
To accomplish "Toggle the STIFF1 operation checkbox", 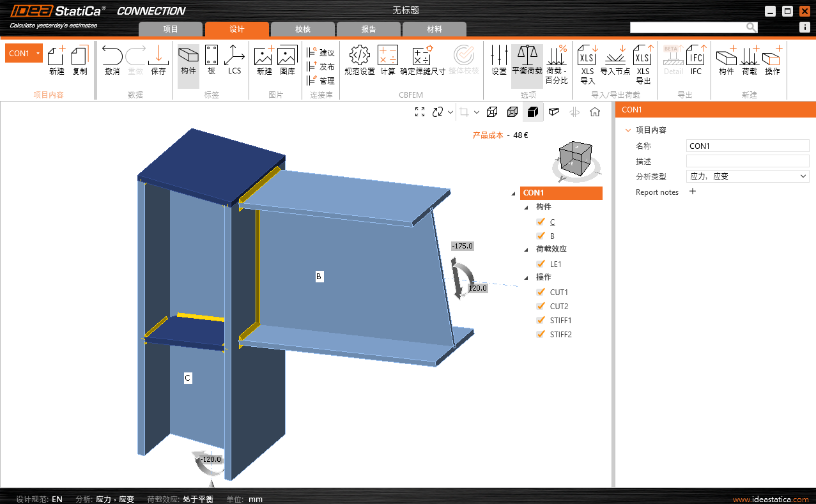I will [x=541, y=320].
